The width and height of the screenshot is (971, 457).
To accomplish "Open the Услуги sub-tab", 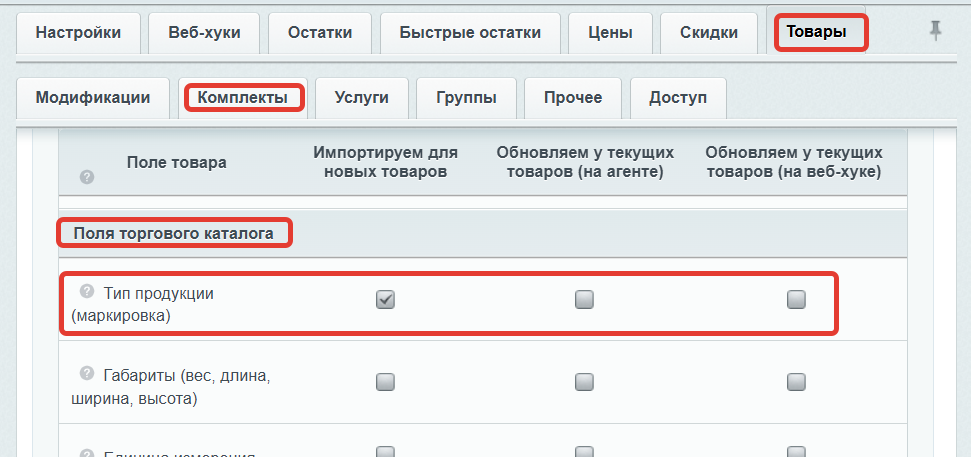I will click(362, 98).
